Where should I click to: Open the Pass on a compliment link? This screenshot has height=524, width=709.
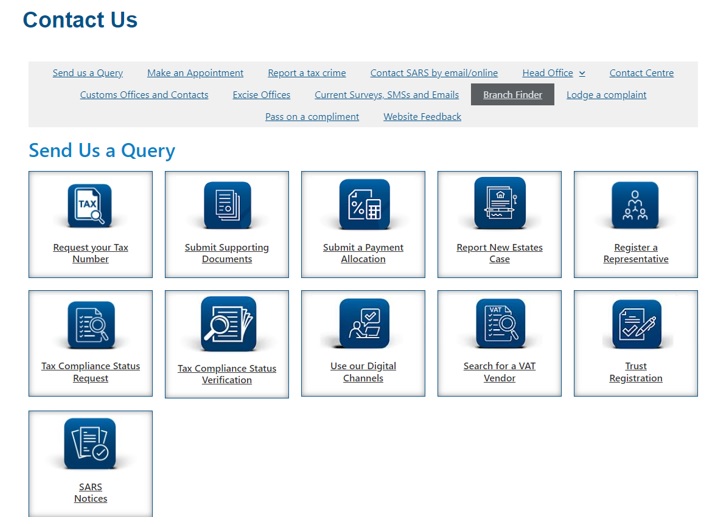coord(312,117)
